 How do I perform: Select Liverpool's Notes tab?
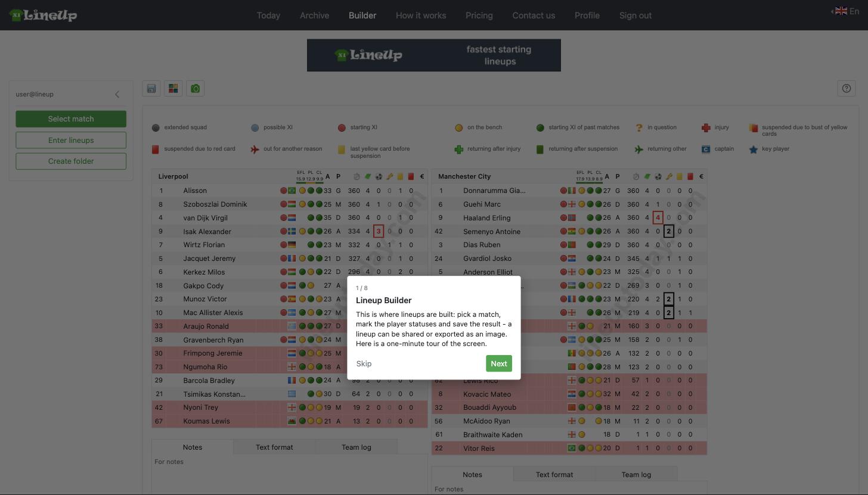(193, 447)
